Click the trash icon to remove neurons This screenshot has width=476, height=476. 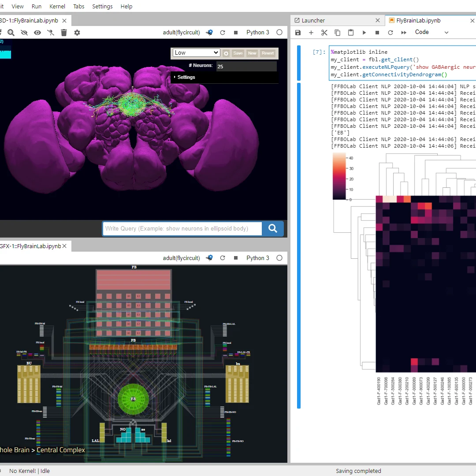coord(64,33)
